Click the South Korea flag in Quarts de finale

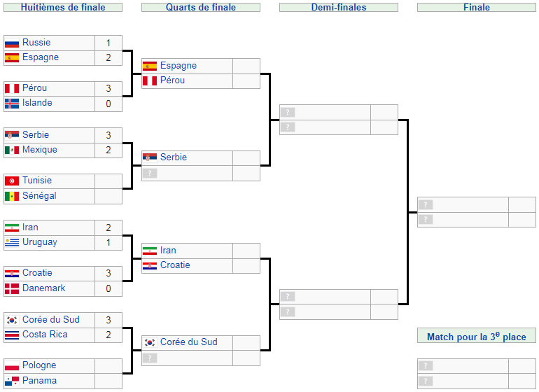[150, 342]
